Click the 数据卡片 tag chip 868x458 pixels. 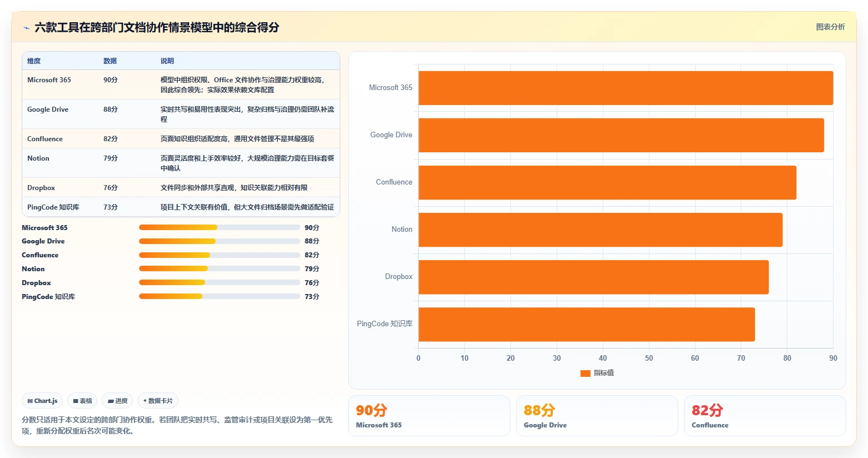[x=158, y=401]
